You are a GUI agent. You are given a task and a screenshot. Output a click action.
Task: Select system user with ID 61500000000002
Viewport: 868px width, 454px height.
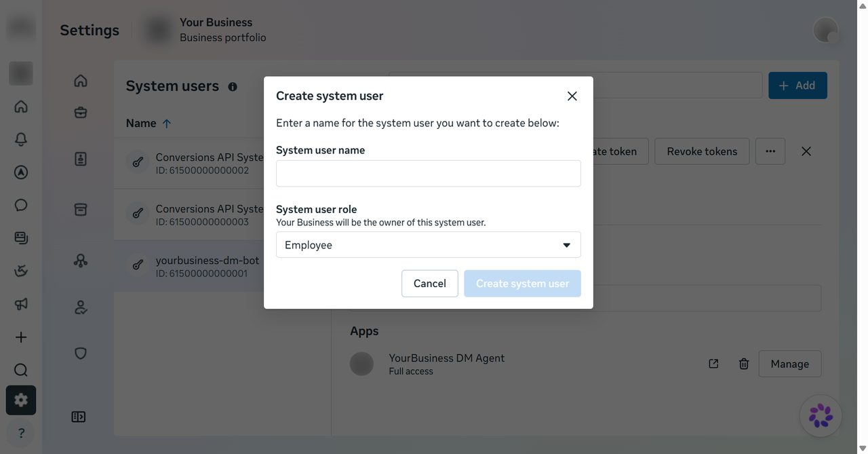(x=189, y=164)
